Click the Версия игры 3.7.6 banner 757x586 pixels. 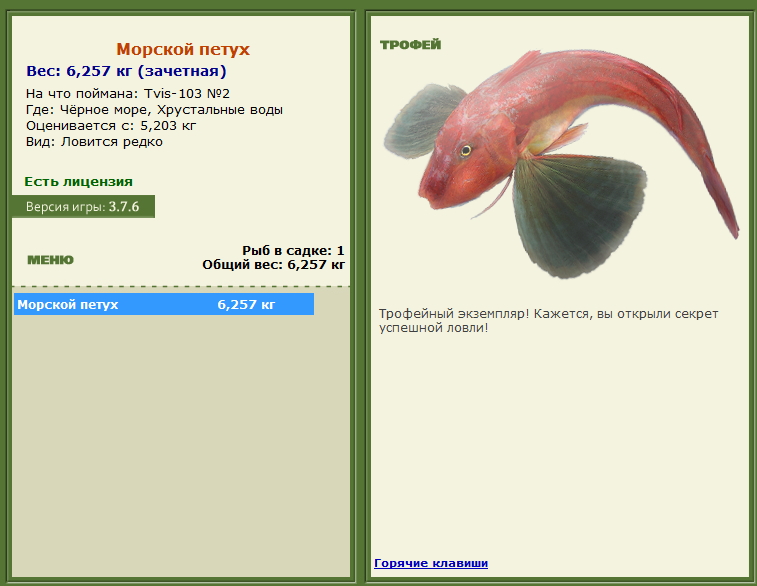83,207
